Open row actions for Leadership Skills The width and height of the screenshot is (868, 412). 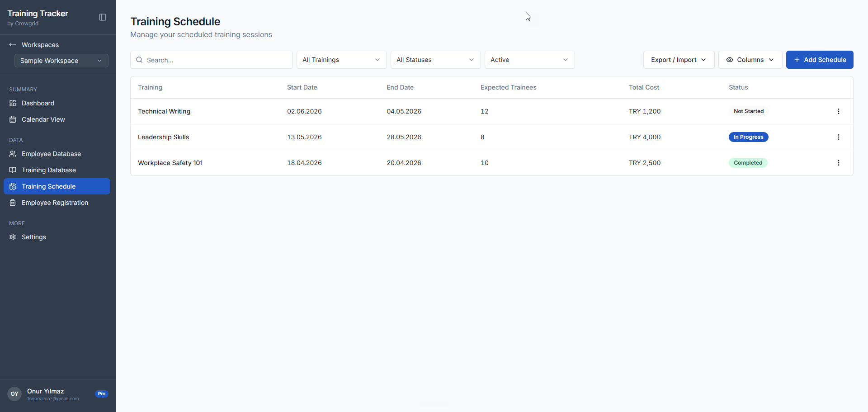(839, 137)
